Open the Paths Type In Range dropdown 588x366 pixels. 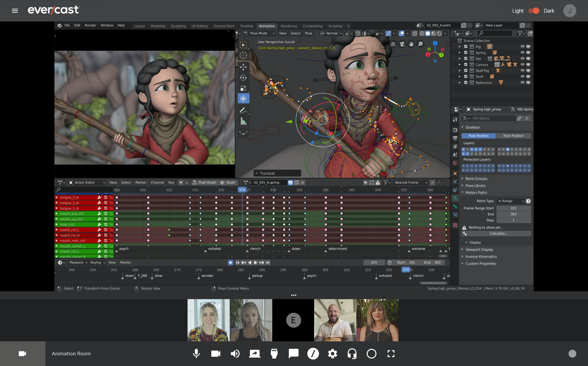[511, 201]
